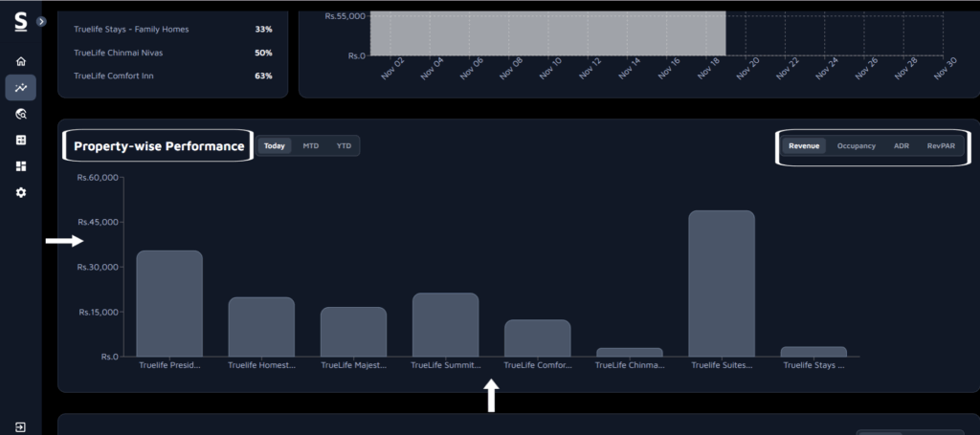Open the analytics trend-line sidebar icon

21,88
